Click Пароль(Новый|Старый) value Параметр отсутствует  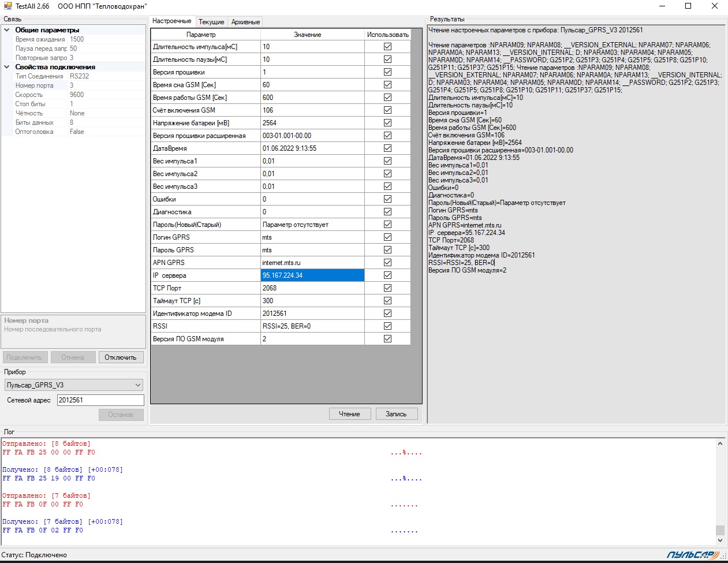(x=312, y=225)
